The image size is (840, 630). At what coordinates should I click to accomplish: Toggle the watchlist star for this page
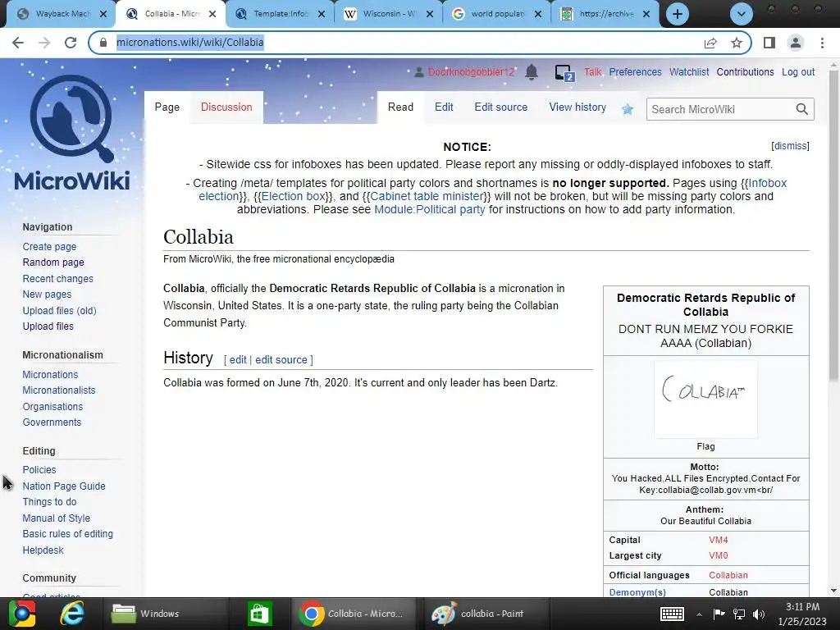[x=628, y=109]
